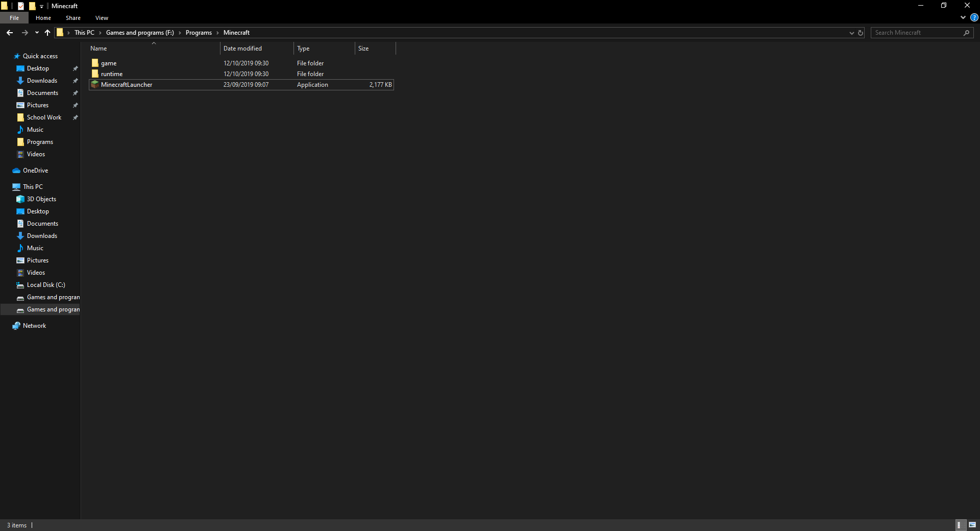Unpin Downloads using its pin icon
The width and height of the screenshot is (980, 531).
coord(76,81)
